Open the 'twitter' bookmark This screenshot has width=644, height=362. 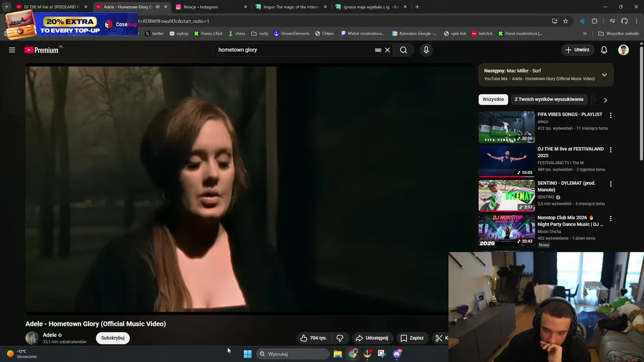point(154,34)
